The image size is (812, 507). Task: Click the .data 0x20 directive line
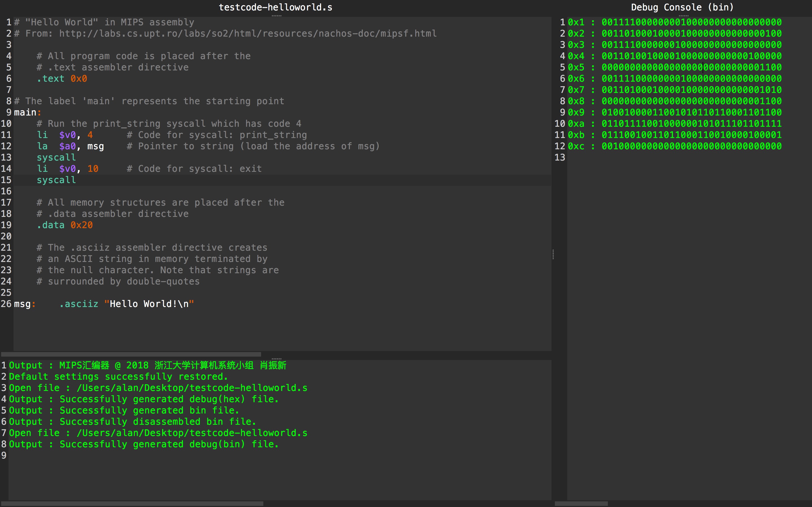pyautogui.click(x=64, y=225)
